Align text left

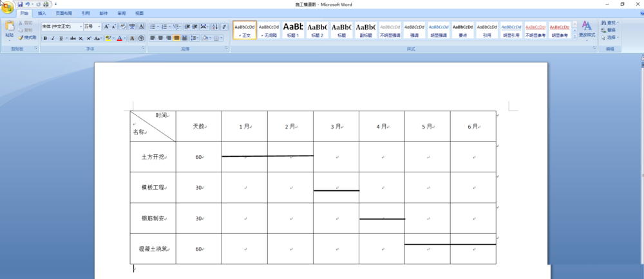pos(153,38)
